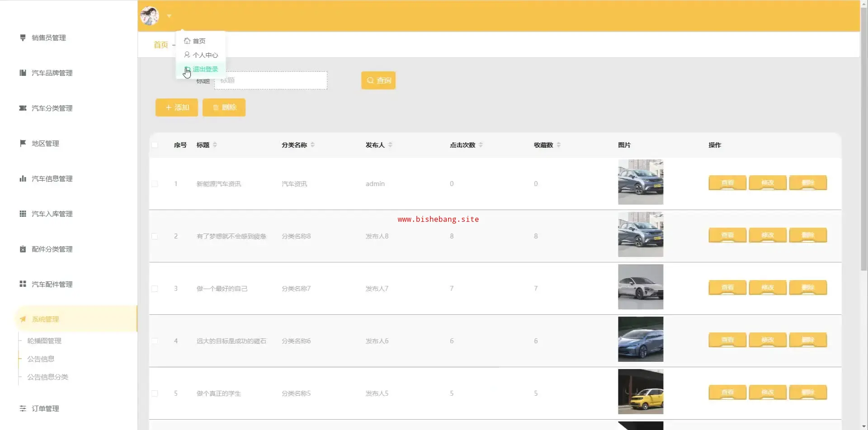Image resolution: width=868 pixels, height=430 pixels.
Task: Sort table by 点击次数 column arrows
Action: coord(481,145)
